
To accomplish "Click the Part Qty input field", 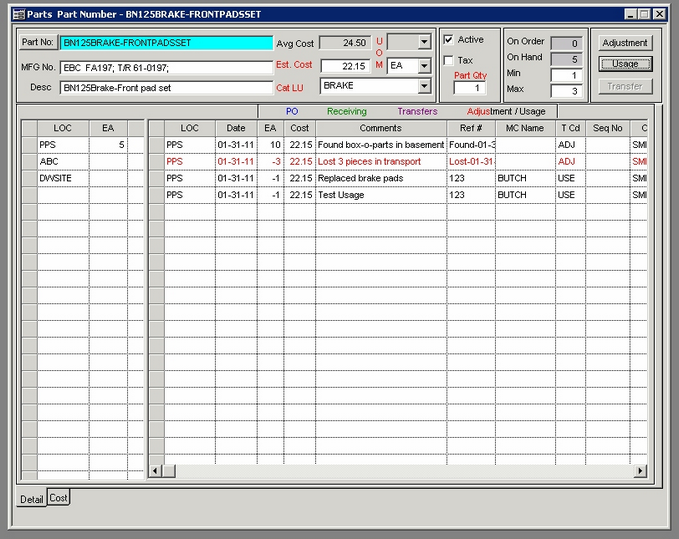I will point(469,88).
